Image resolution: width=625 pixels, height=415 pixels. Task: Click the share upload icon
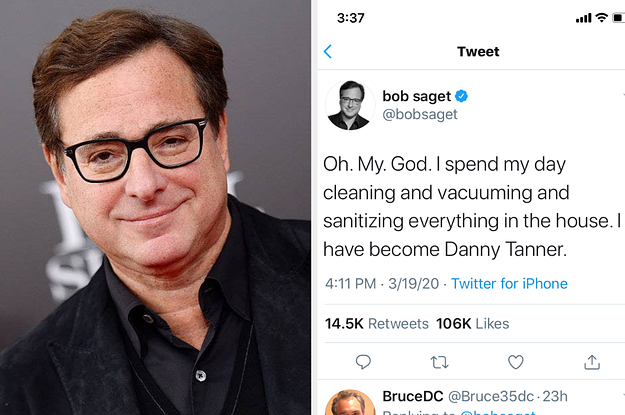point(592,362)
